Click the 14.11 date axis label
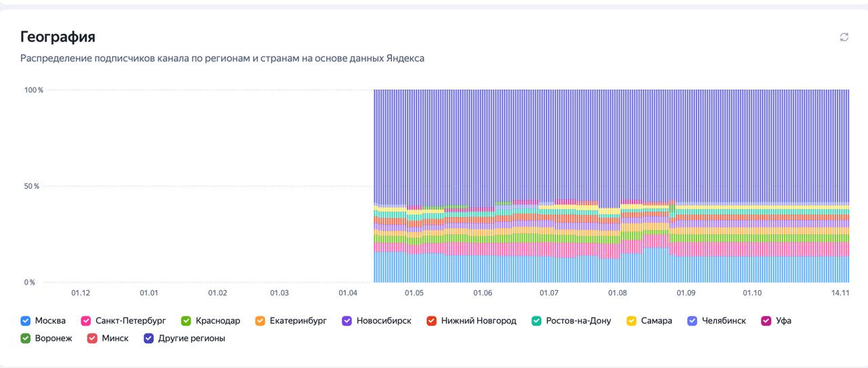The width and height of the screenshot is (868, 368). click(x=840, y=293)
